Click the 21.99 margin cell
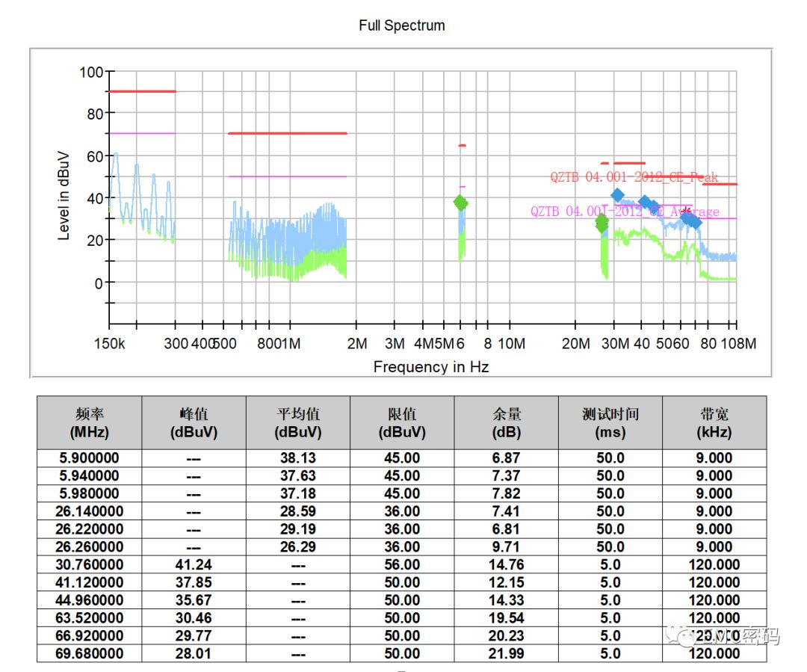The width and height of the screenshot is (807, 672). 506,653
